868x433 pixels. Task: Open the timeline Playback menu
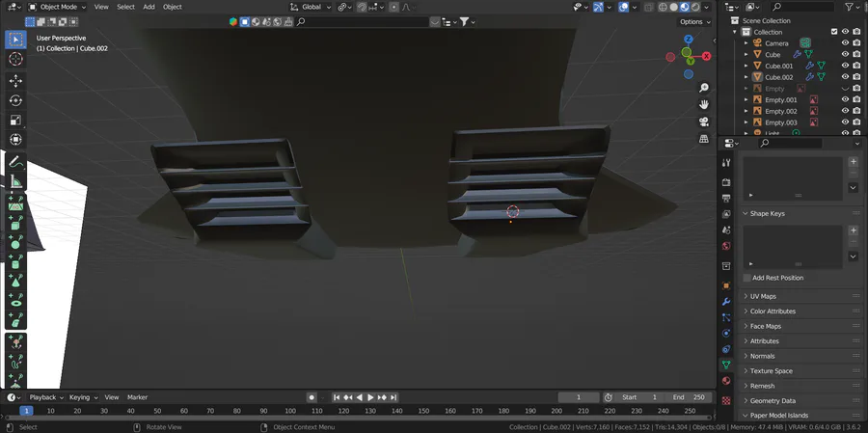45,397
